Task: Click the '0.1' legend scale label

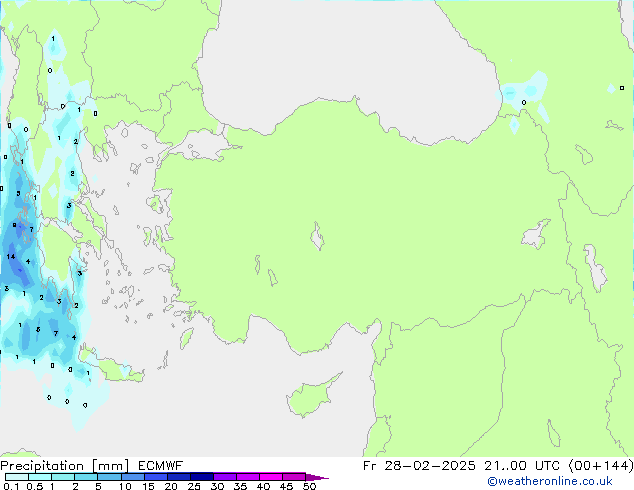Action: click(11, 486)
